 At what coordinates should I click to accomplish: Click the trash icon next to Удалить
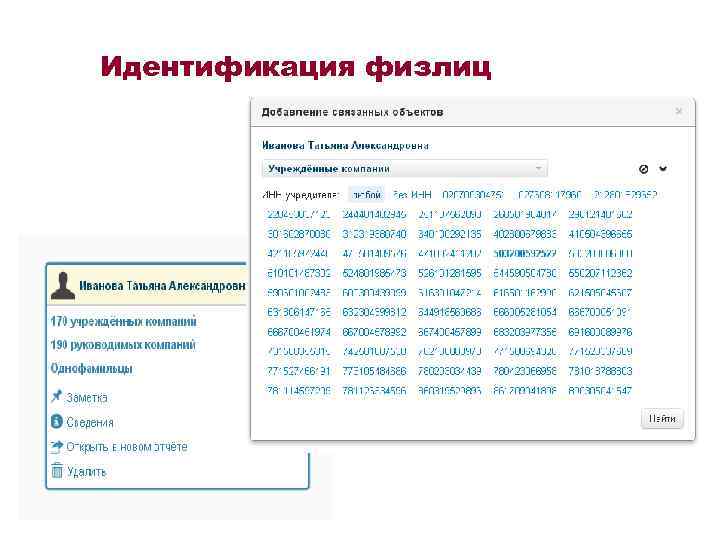[x=57, y=470]
